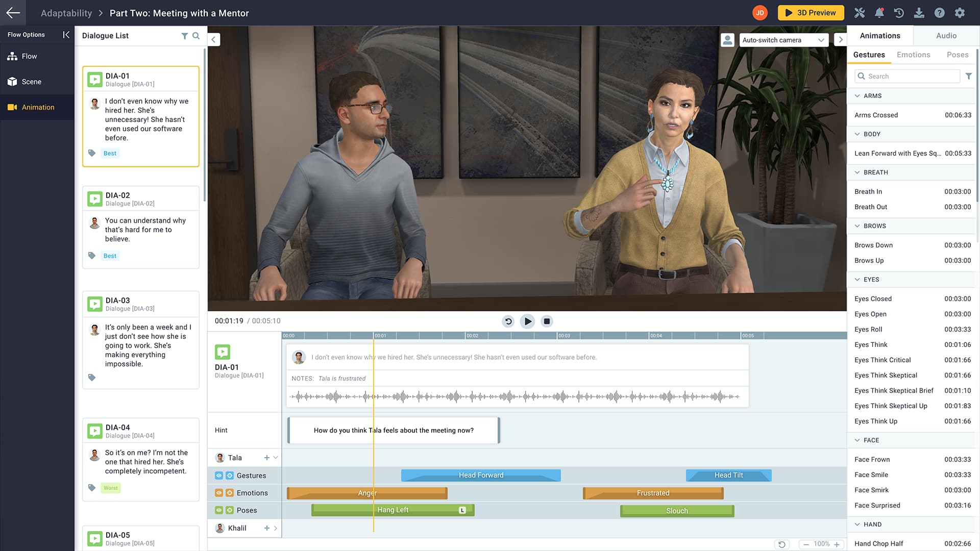980x551 pixels.
Task: Open the Emotions tab
Action: pos(913,55)
